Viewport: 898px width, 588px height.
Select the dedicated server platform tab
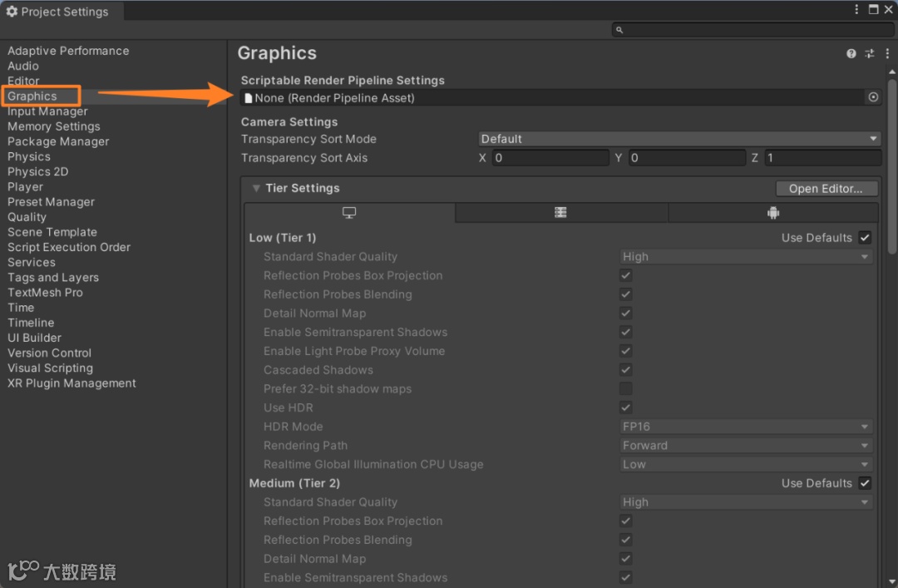pos(560,213)
